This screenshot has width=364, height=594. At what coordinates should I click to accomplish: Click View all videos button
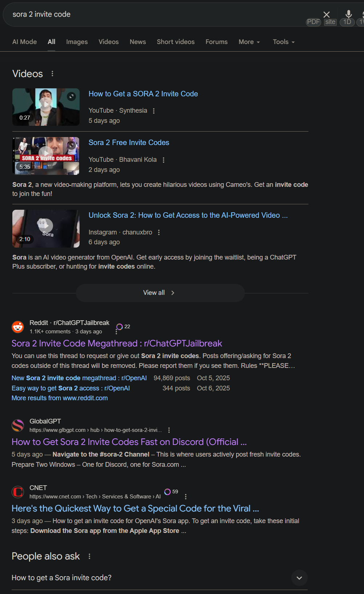[160, 293]
